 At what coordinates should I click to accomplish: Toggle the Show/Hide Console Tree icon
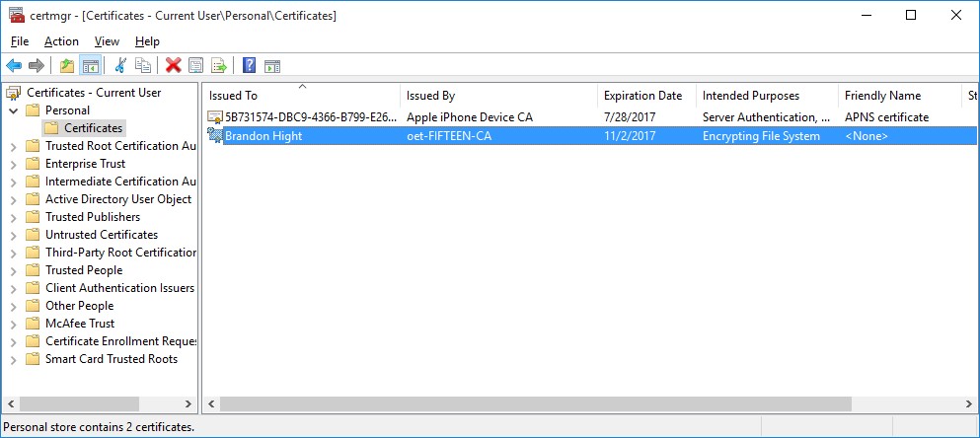[x=90, y=66]
